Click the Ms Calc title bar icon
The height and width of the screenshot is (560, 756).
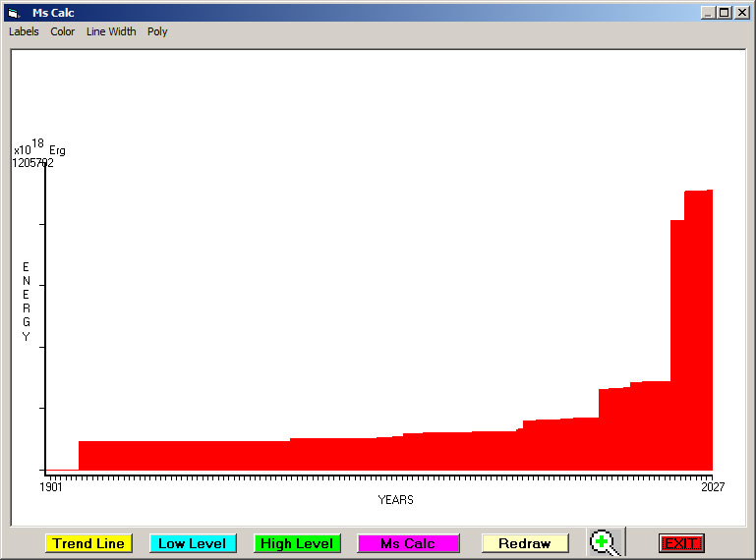(14, 13)
